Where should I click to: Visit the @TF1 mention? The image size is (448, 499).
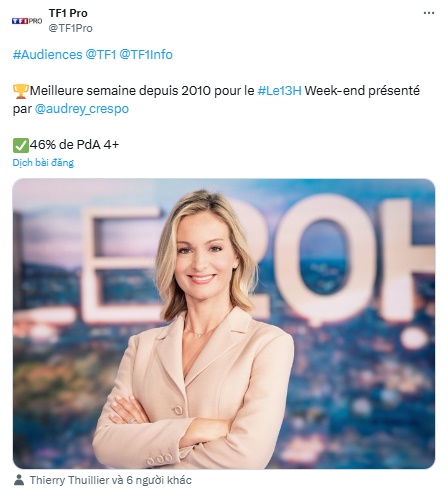(101, 54)
